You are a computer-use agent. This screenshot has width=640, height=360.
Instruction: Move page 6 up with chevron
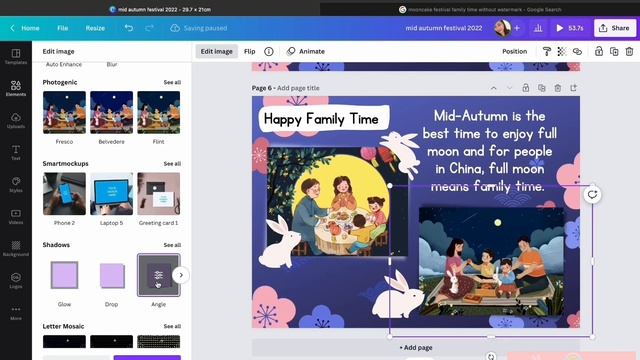(493, 88)
